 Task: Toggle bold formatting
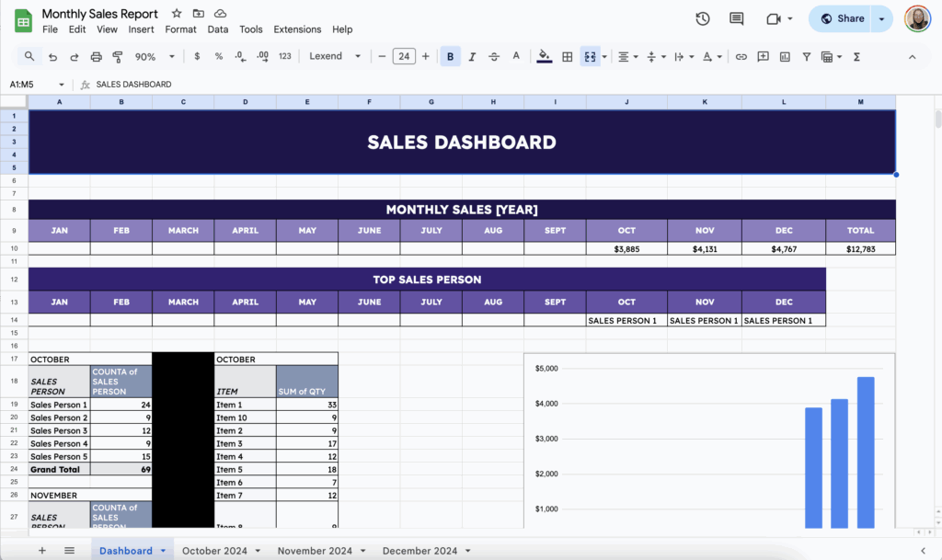[449, 56]
